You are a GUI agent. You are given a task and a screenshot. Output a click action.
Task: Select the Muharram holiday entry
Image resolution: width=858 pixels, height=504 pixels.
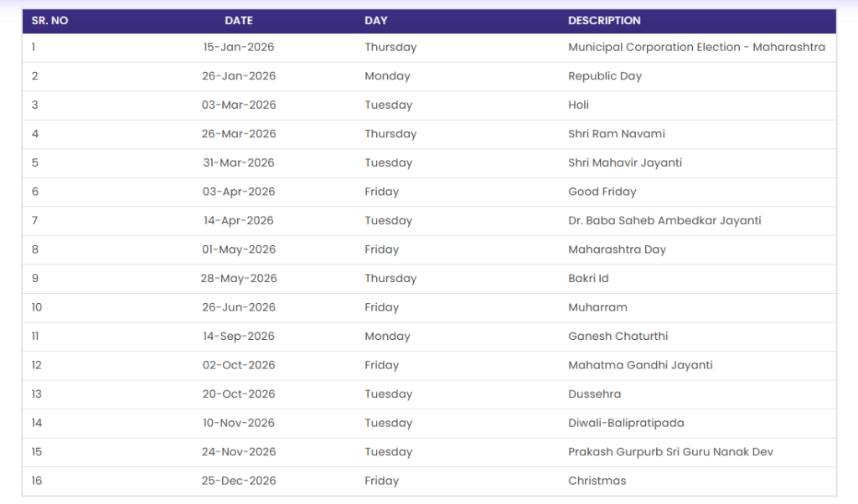[x=597, y=307]
